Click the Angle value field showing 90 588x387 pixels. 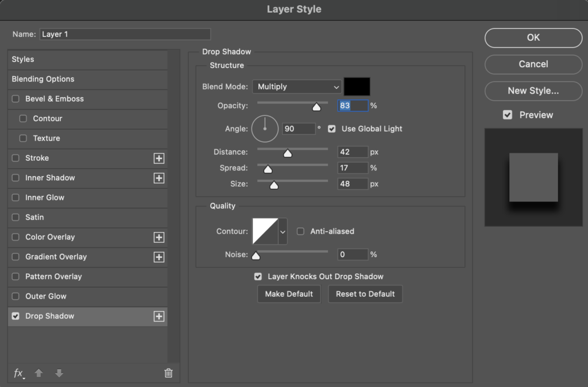299,129
